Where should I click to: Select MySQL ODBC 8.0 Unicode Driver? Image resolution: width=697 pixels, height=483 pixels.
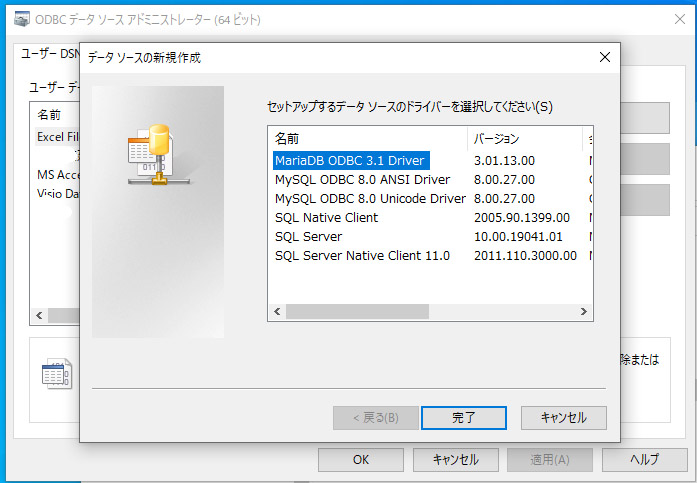pos(370,199)
